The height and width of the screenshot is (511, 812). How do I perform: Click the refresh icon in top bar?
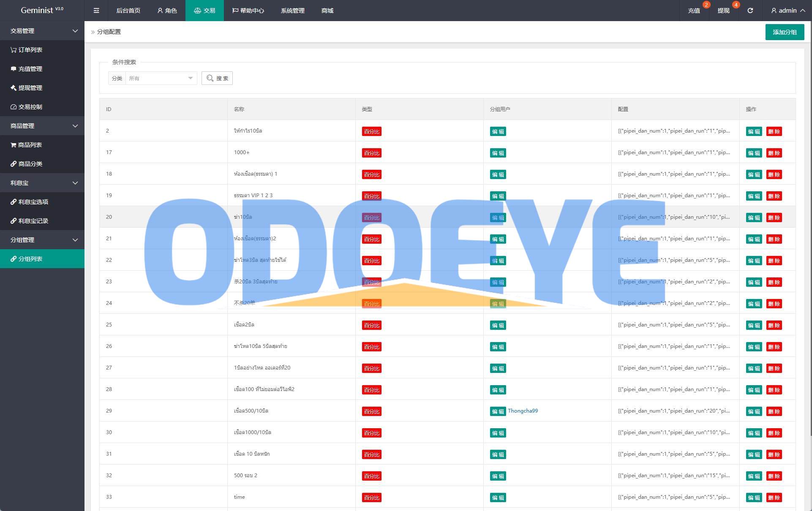[x=750, y=11]
